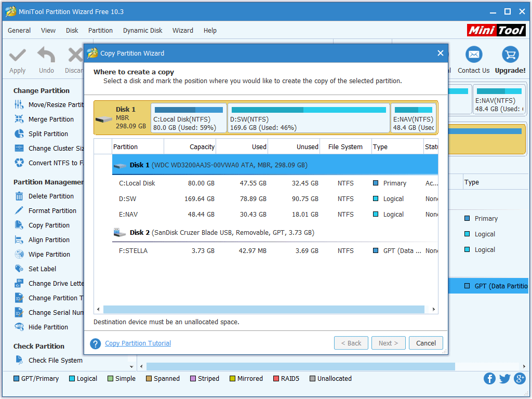Click right arrow of wizard list scrollbar
The image size is (532, 399).
[x=433, y=309]
